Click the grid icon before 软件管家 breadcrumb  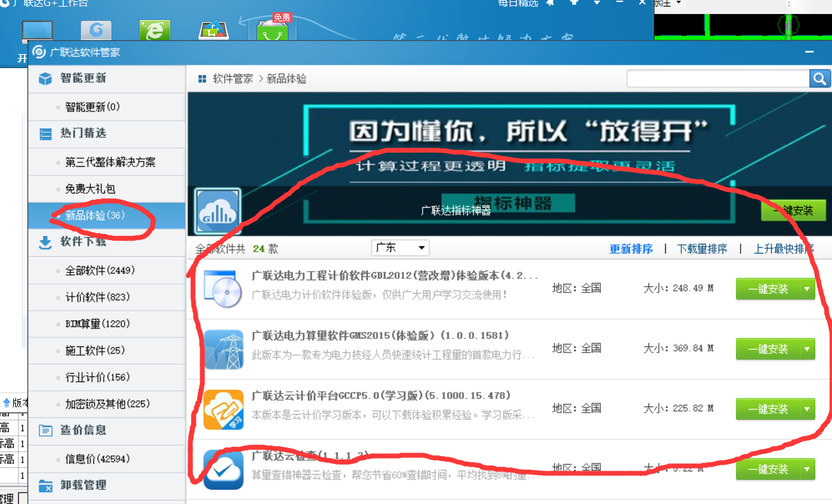coord(202,79)
